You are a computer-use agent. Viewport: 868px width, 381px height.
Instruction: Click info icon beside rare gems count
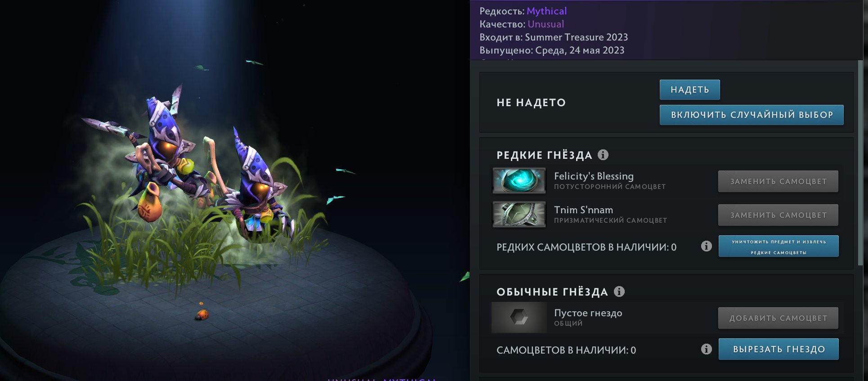click(x=707, y=246)
